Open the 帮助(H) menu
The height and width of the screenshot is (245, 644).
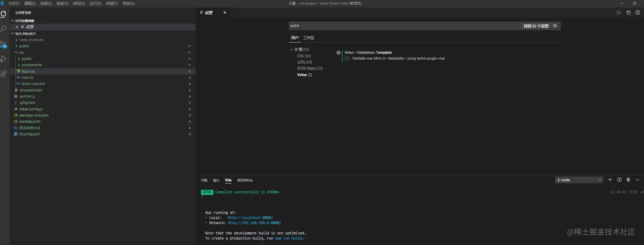pyautogui.click(x=128, y=3)
